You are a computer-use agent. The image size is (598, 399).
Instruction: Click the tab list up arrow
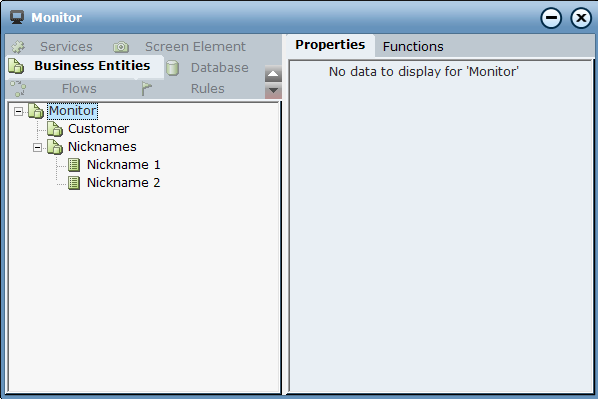pos(273,74)
